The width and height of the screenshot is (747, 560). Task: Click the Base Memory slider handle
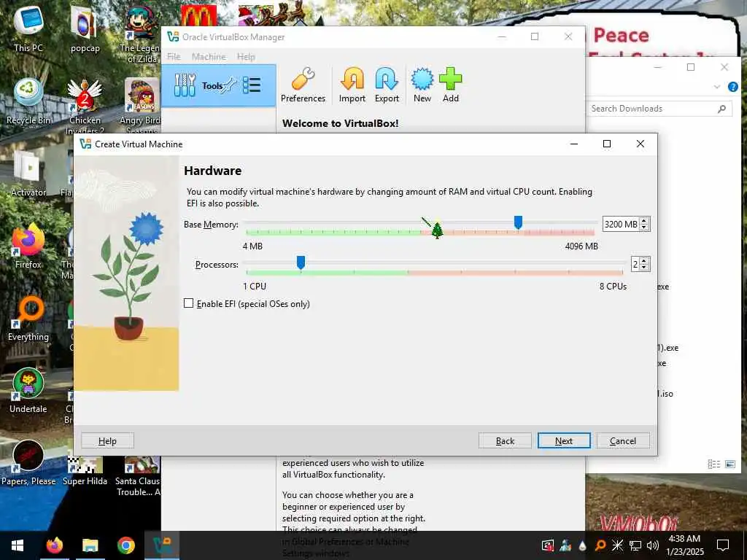click(x=518, y=222)
